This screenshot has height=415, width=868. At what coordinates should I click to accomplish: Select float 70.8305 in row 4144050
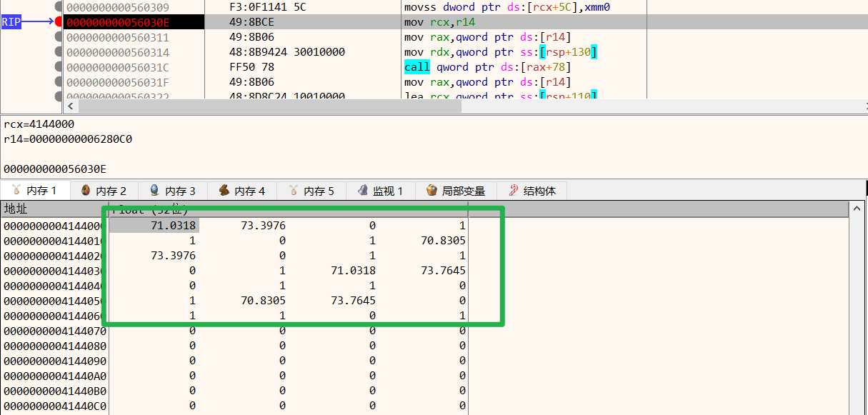point(263,301)
